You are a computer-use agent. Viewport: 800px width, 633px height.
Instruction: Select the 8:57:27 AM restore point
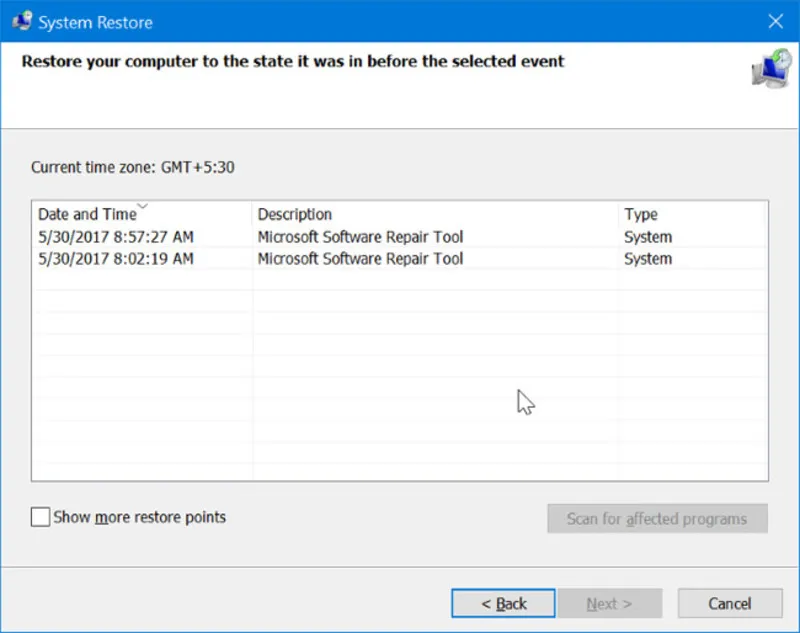pyautogui.click(x=116, y=237)
